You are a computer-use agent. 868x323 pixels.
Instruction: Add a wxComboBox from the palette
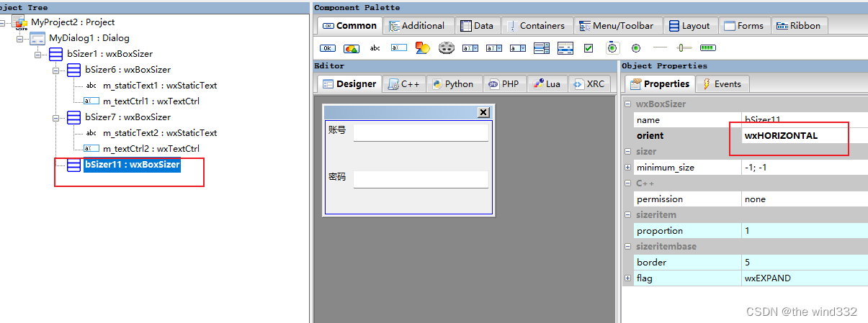coord(470,48)
